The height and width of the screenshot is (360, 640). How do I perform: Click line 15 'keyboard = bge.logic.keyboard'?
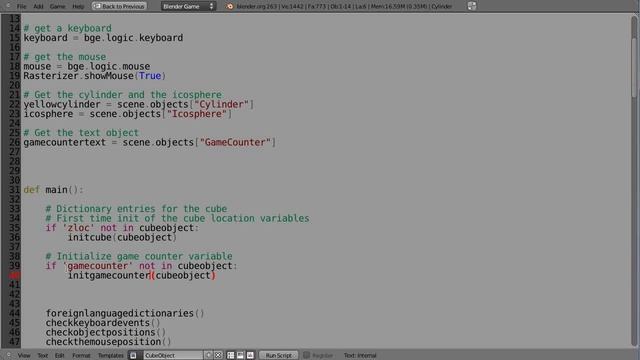click(x=103, y=38)
